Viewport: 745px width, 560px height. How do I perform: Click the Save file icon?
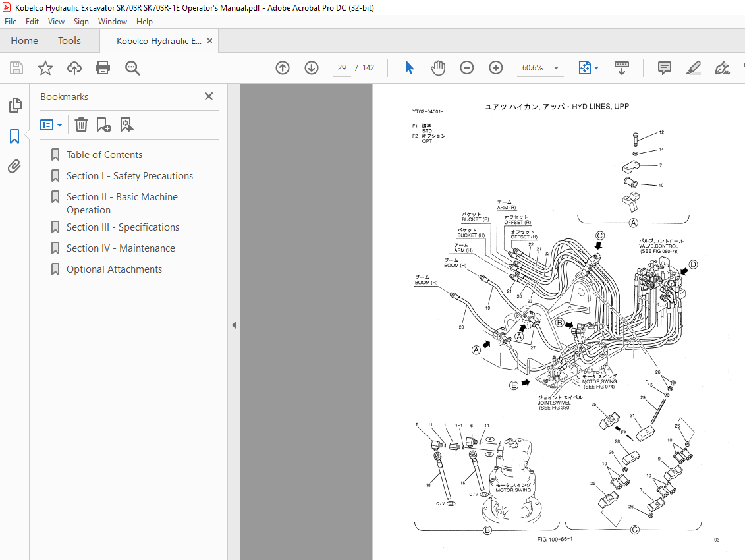(x=16, y=68)
